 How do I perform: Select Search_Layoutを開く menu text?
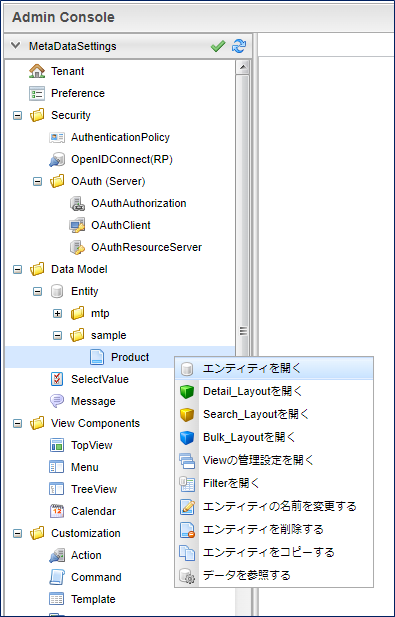(x=256, y=414)
